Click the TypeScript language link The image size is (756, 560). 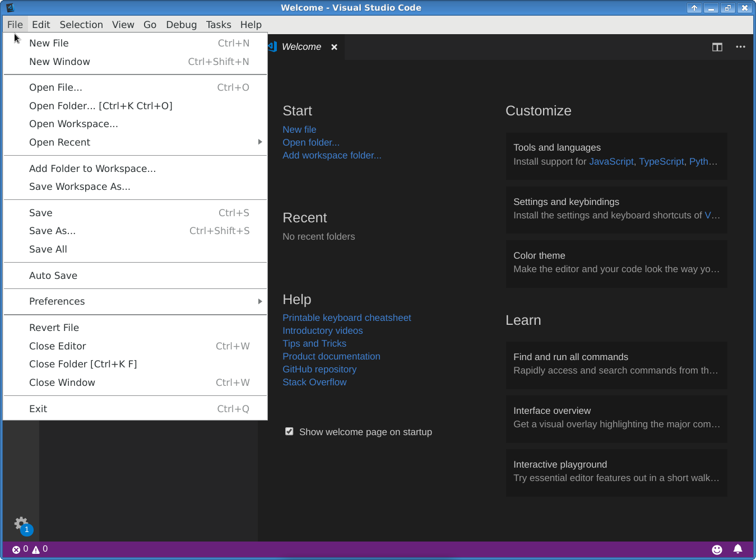pyautogui.click(x=661, y=161)
